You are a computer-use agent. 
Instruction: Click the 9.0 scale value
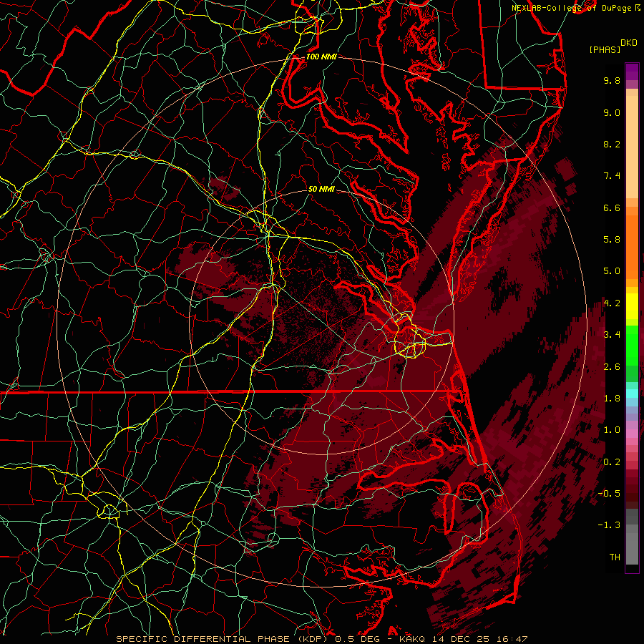(612, 112)
